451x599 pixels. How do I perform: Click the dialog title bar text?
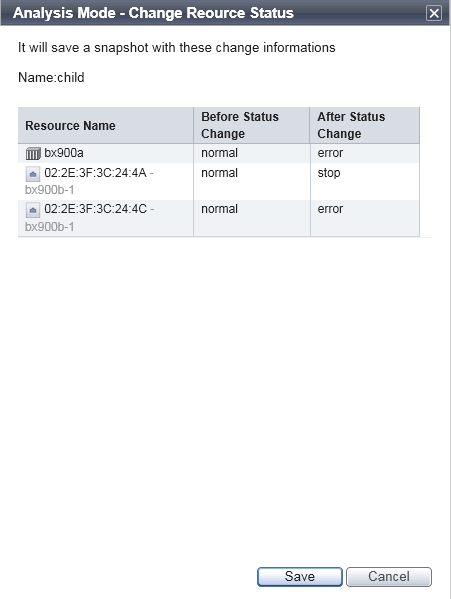click(x=154, y=13)
